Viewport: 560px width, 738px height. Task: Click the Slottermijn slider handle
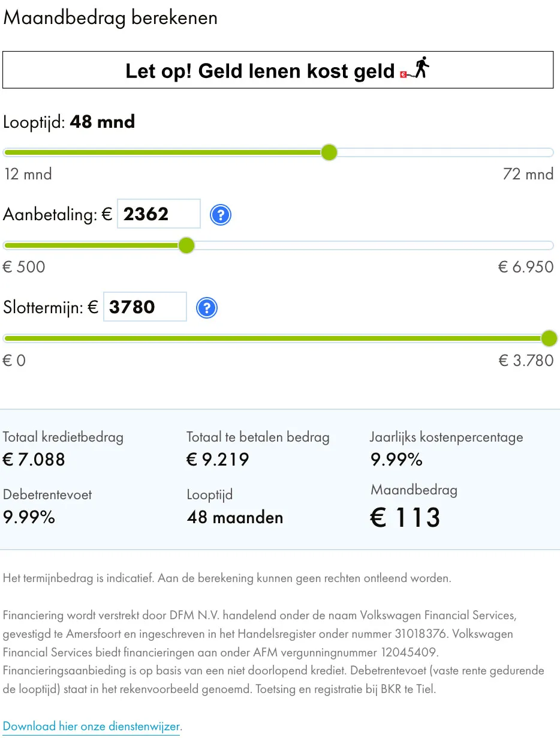(x=549, y=338)
